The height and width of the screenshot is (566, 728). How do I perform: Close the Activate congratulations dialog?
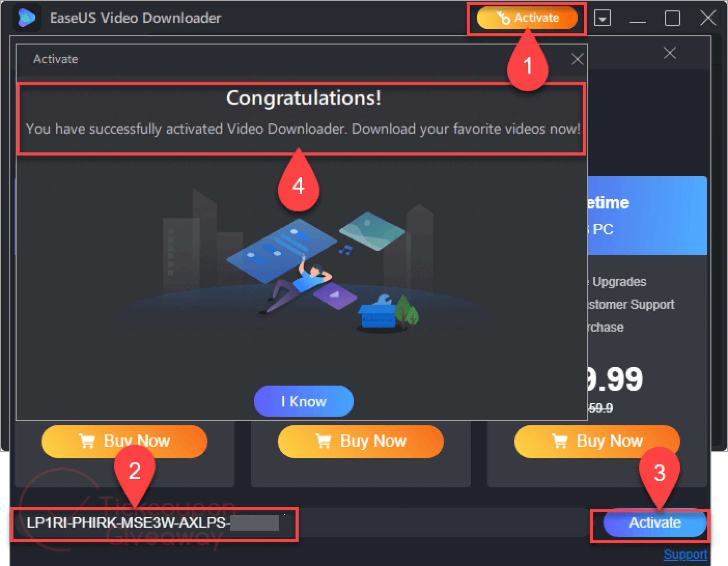[x=577, y=59]
